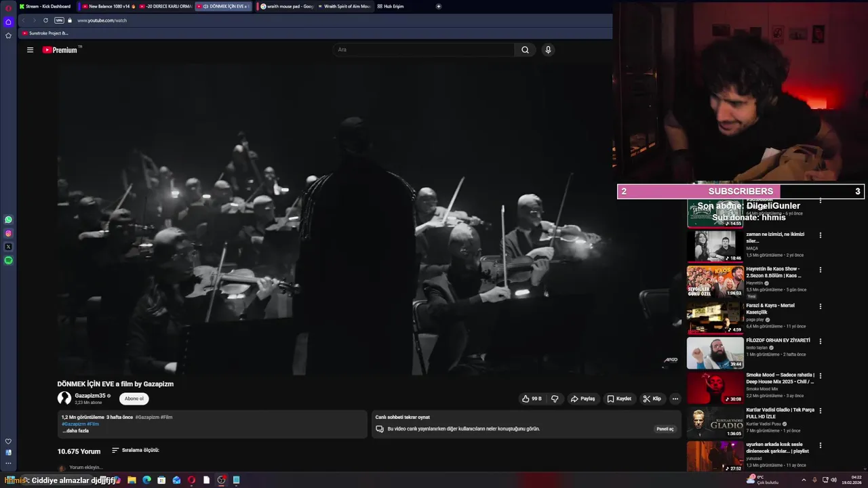Start voice search with microphone icon
This screenshot has width=868, height=488.
click(548, 49)
